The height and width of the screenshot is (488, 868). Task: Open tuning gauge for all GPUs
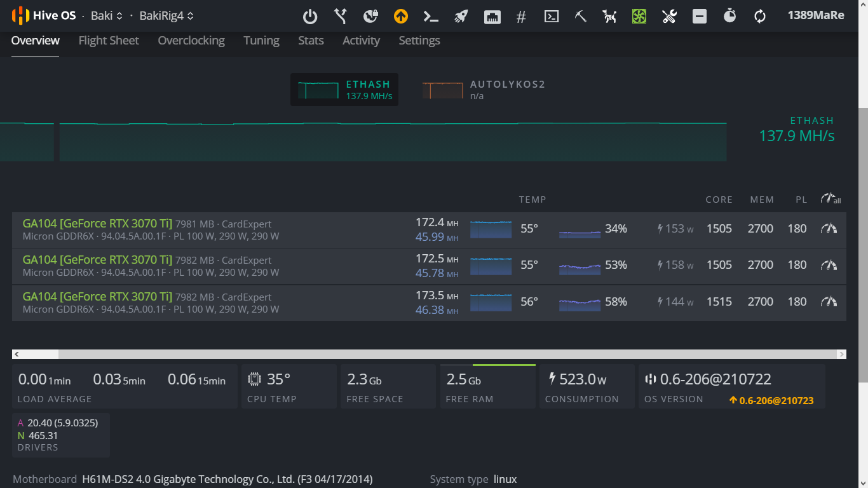[x=831, y=198]
